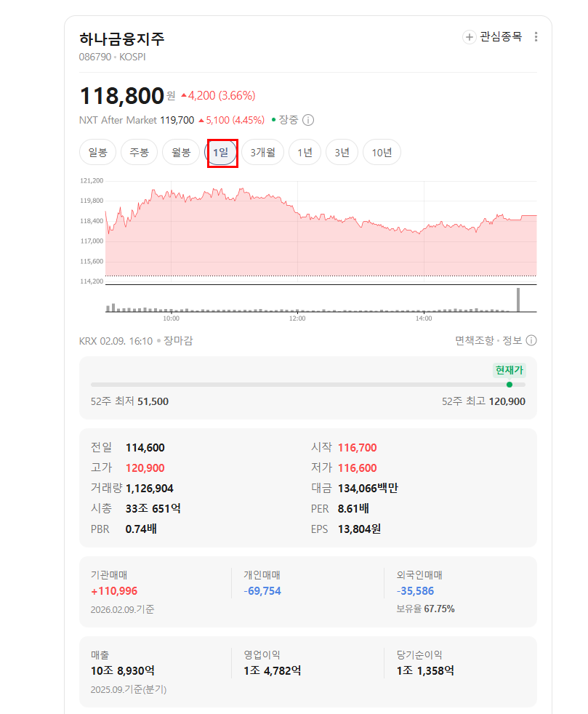Select the 일봉 chart tab
The width and height of the screenshot is (588, 714).
(98, 152)
